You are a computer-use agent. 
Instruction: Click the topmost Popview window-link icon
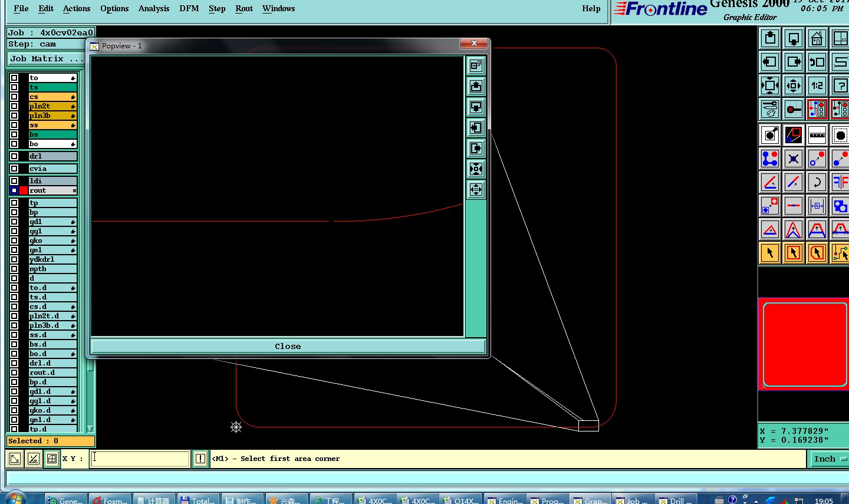point(476,66)
